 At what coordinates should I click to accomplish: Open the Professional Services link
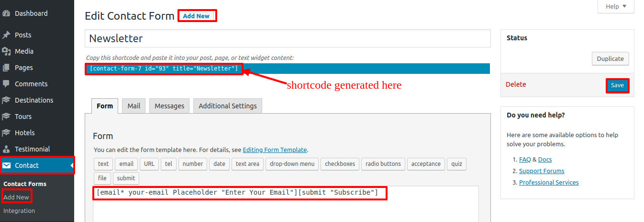tap(549, 183)
